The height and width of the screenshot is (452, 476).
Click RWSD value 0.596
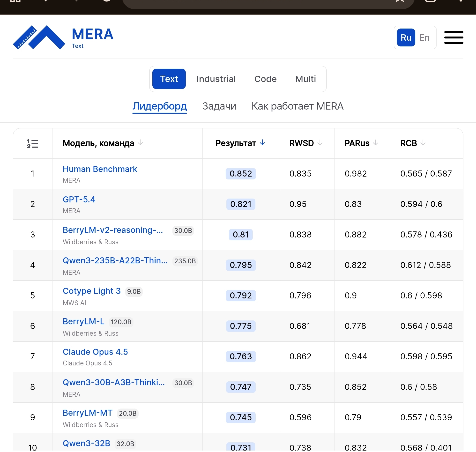pyautogui.click(x=301, y=417)
